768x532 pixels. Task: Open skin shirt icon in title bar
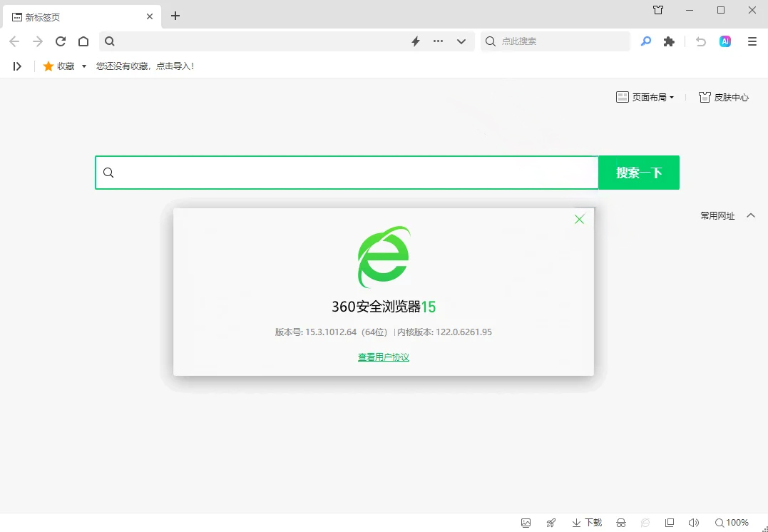658,10
